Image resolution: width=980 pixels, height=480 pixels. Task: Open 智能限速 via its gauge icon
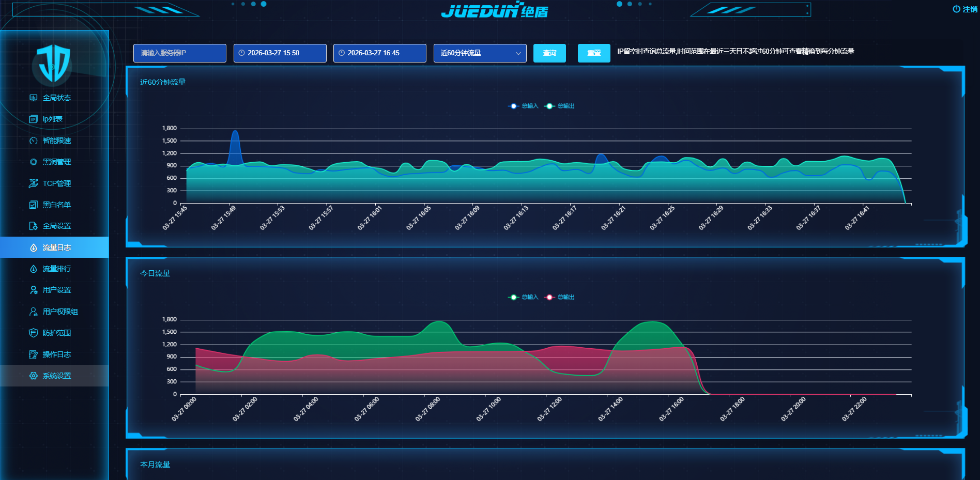tap(34, 141)
